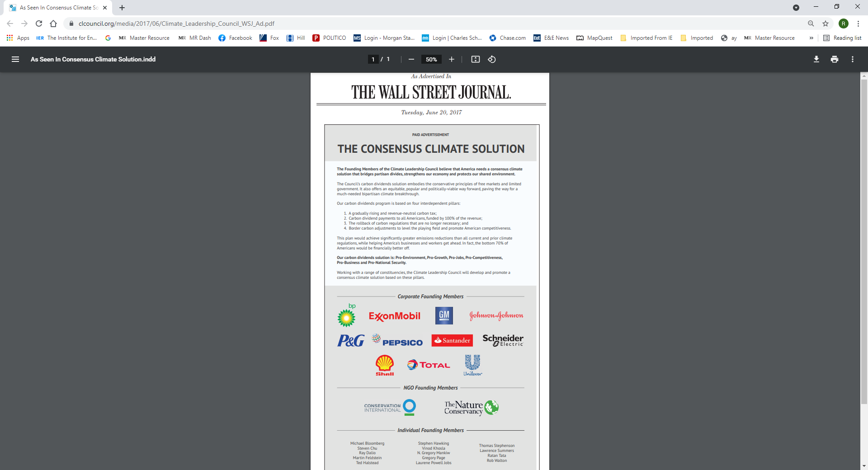Open the PDF sidebar menu icon
This screenshot has height=470, width=868.
pyautogui.click(x=15, y=59)
